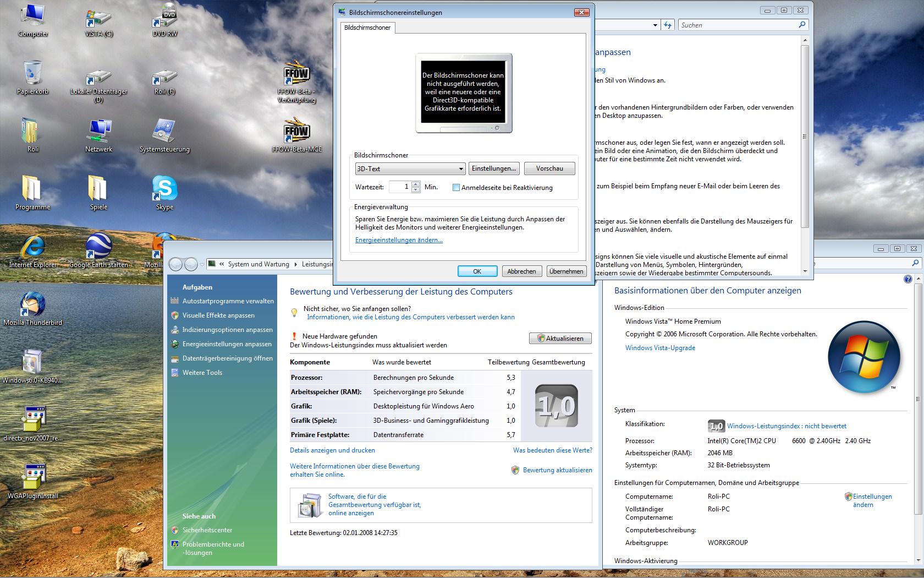Viewport: 924px width, 578px height.
Task: Confirm dialog with OK button
Action: coord(477,271)
